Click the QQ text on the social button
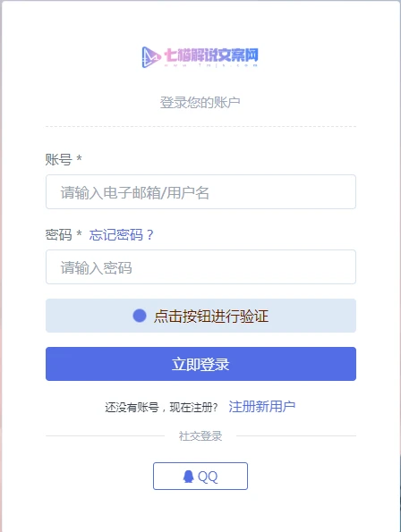Screen dimensions: 401x532 (x=208, y=477)
